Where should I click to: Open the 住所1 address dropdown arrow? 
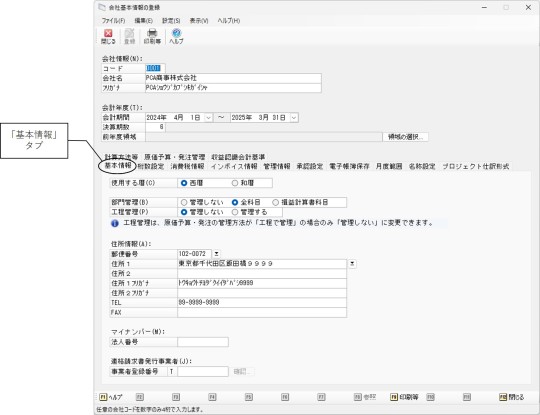click(352, 263)
